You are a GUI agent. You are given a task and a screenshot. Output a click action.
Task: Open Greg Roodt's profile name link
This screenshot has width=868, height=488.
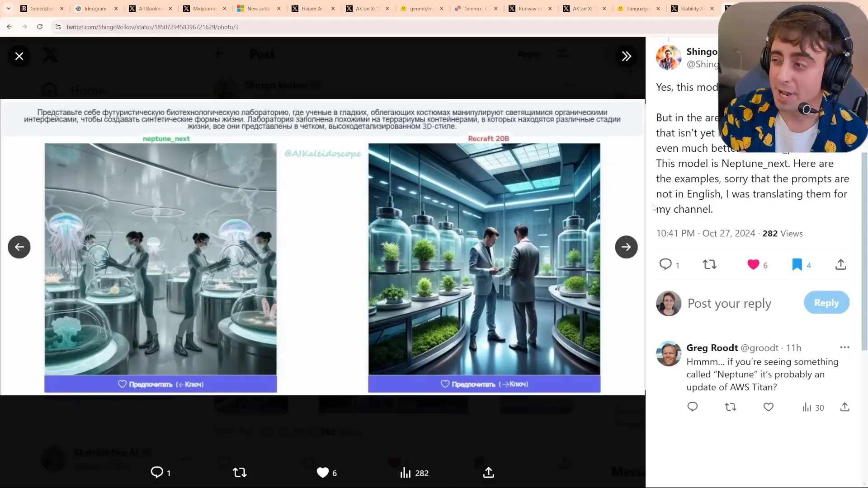pos(712,347)
